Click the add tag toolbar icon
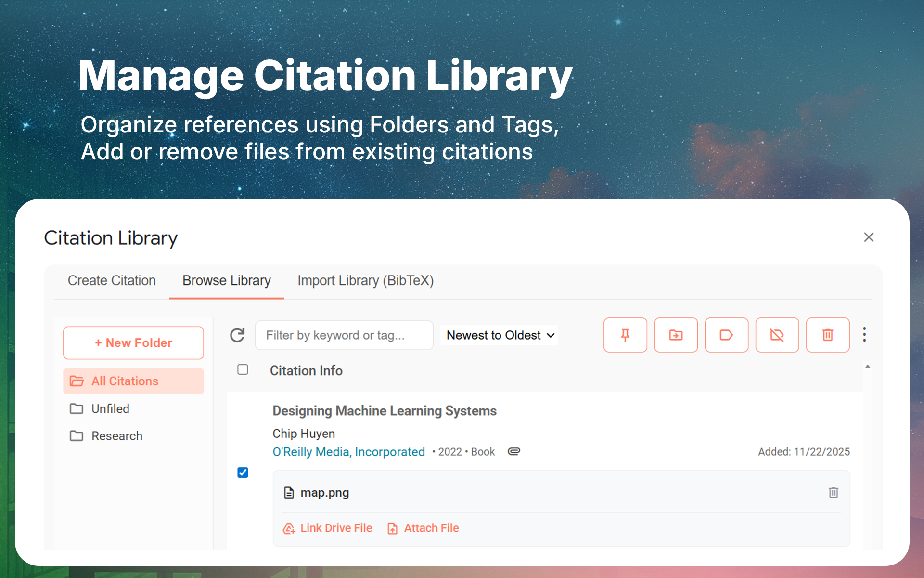This screenshot has height=578, width=924. [x=726, y=335]
